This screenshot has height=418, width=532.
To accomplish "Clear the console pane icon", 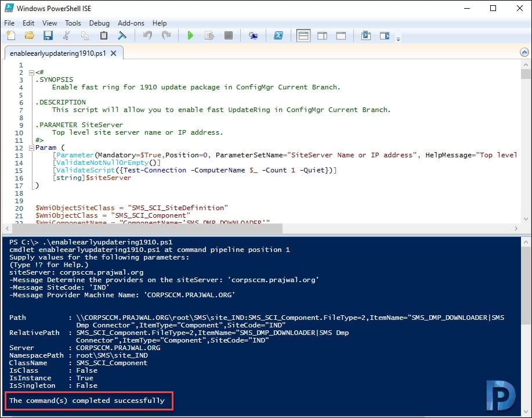I will 122,35.
